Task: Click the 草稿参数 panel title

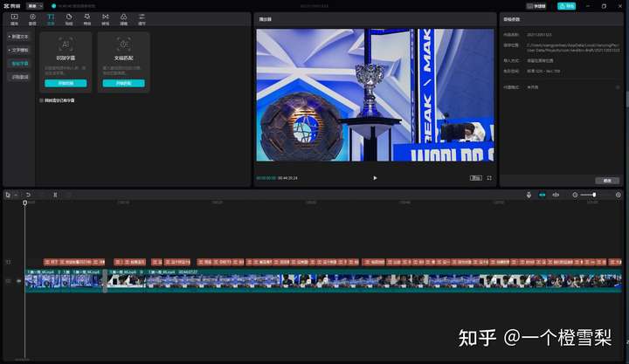Action: pos(511,19)
